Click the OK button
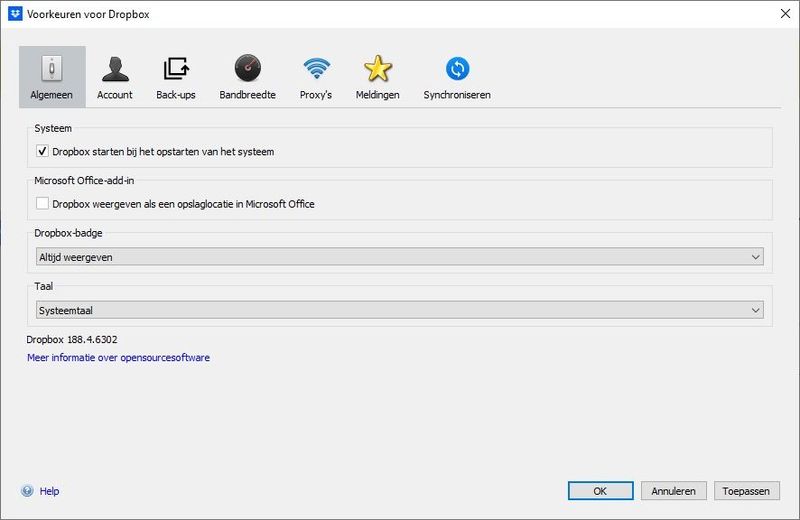The image size is (800, 520). point(601,491)
